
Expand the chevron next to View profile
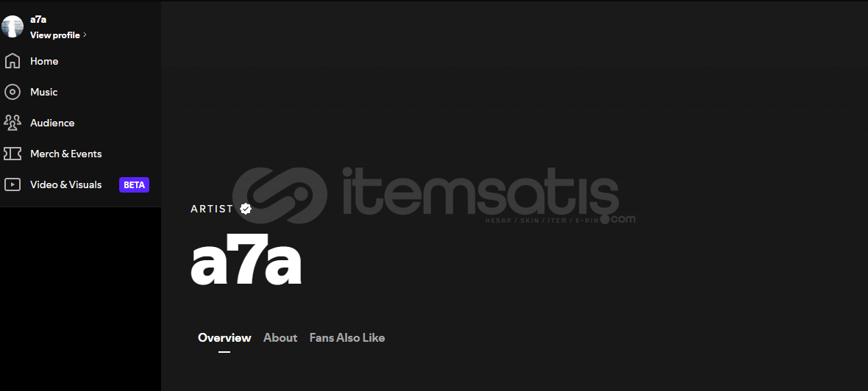click(85, 35)
